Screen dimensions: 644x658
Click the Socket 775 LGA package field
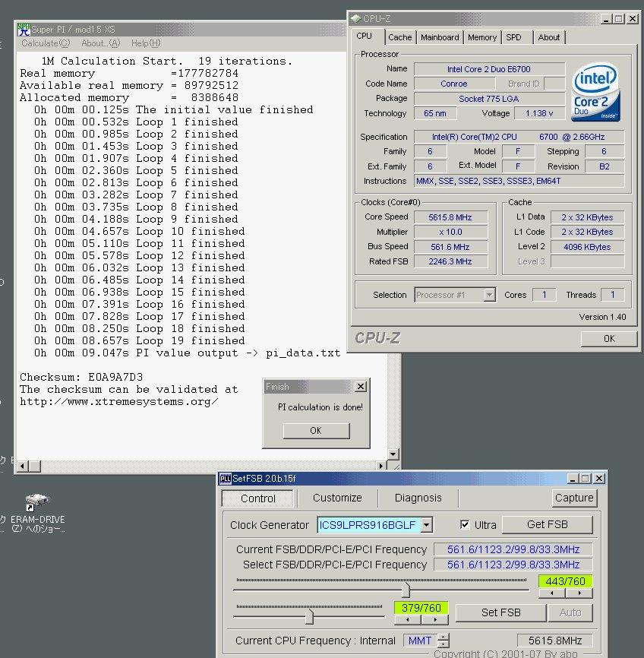(489, 99)
